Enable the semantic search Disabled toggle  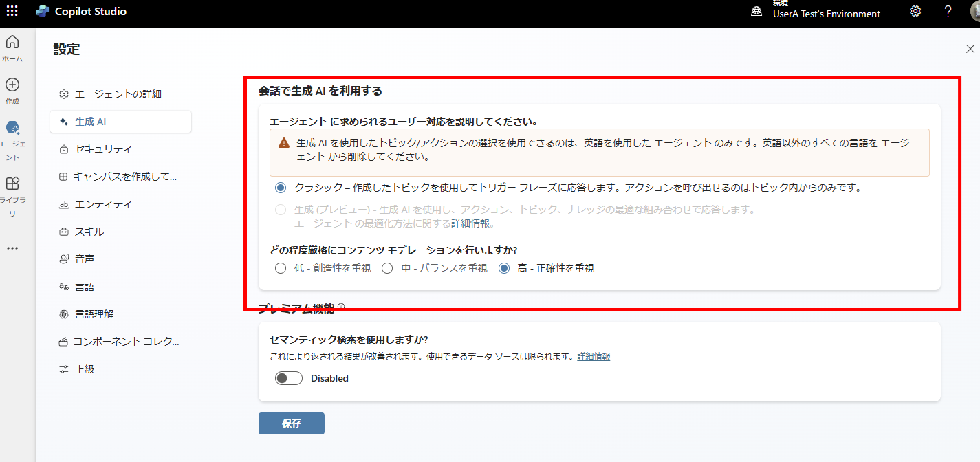[288, 377]
